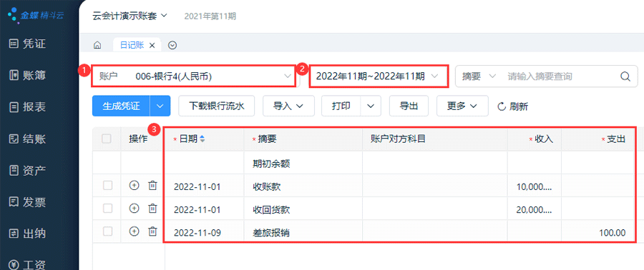The width and height of the screenshot is (644, 270).
Task: Click the 20,000 income cell
Action: pos(535,209)
